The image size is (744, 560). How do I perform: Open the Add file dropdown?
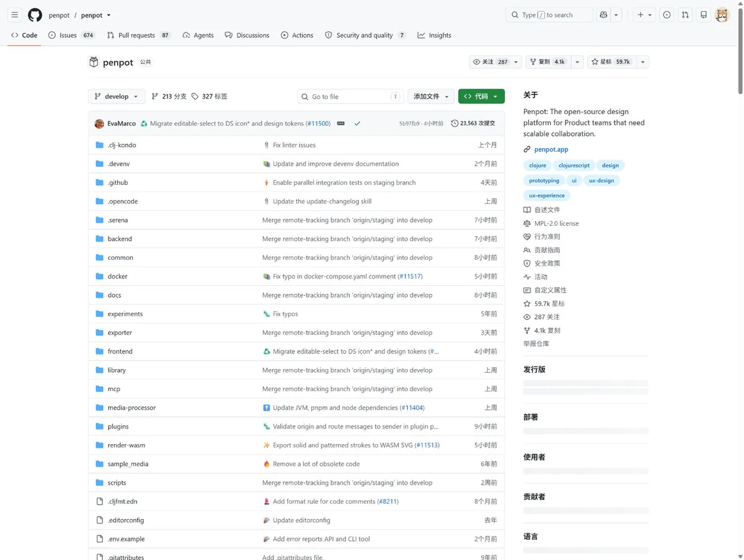pos(431,96)
